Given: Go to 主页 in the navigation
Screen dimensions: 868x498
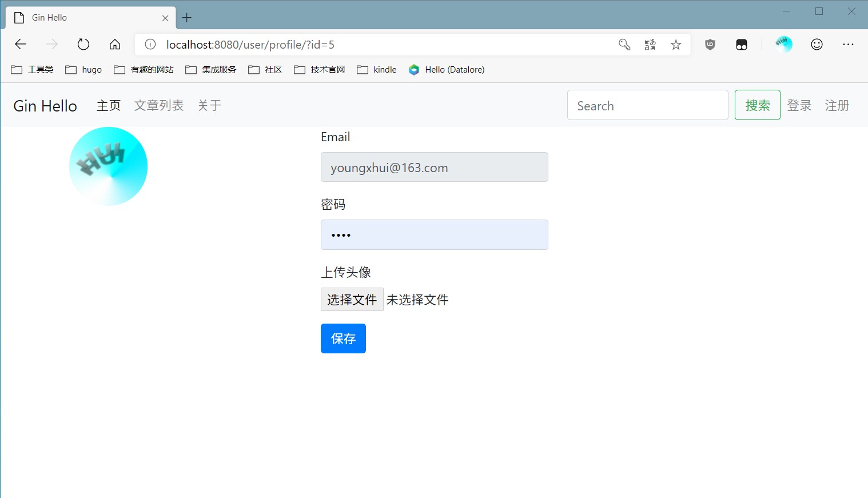Looking at the screenshot, I should click(109, 105).
